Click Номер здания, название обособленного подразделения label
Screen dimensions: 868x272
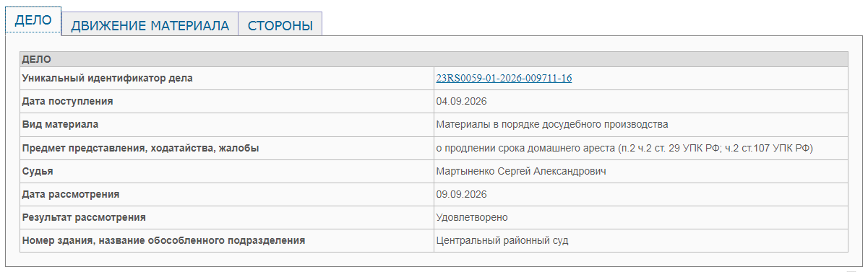pyautogui.click(x=163, y=240)
